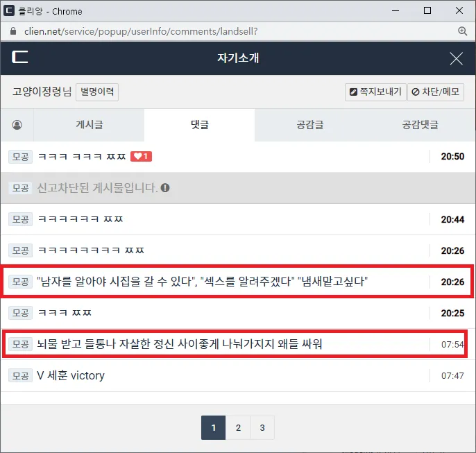
Task: Click 모공 tag on the 20:50 comment
Action: (20, 157)
